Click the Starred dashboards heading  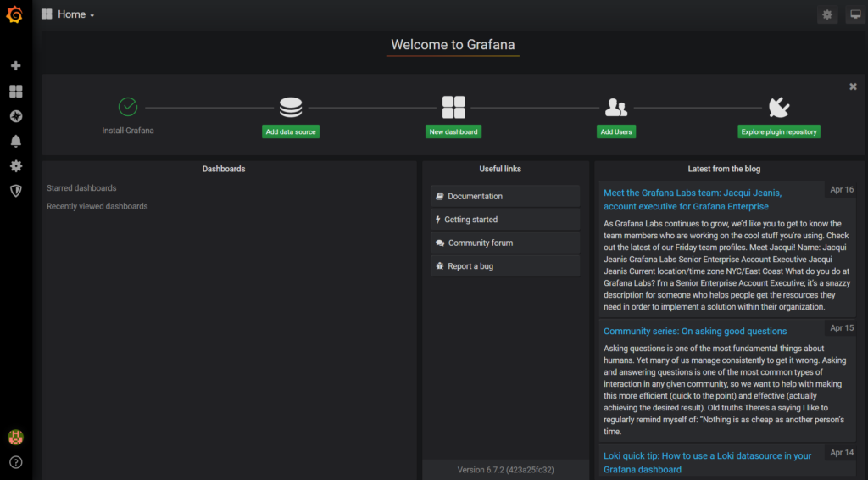(81, 188)
